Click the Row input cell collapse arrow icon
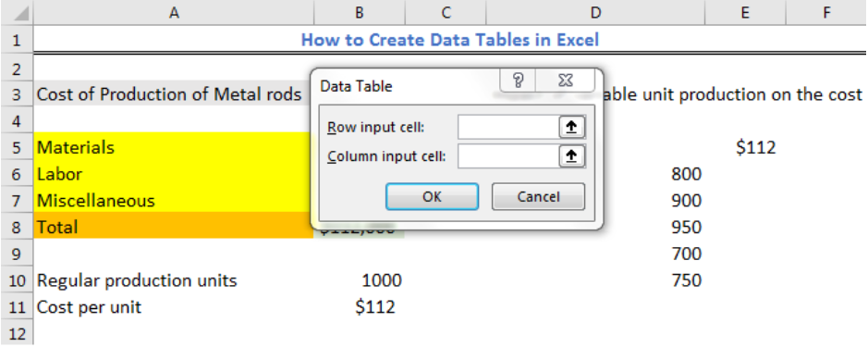Viewport: 868px width, 347px height. pos(571,128)
